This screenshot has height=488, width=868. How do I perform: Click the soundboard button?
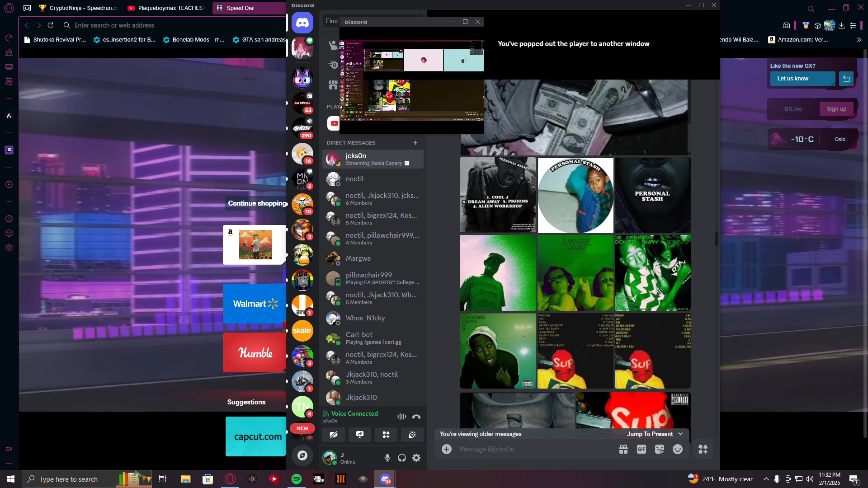[412, 435]
